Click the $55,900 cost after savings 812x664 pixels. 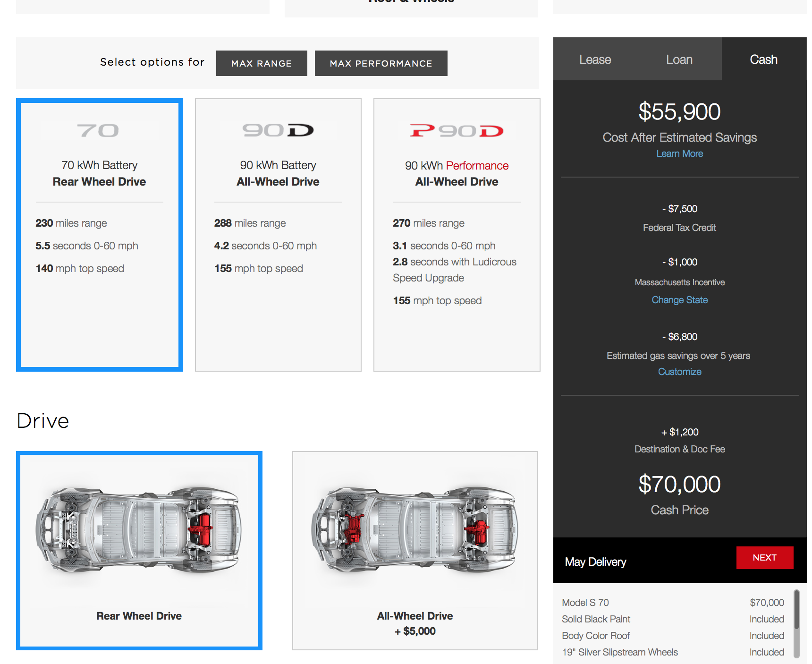(680, 112)
